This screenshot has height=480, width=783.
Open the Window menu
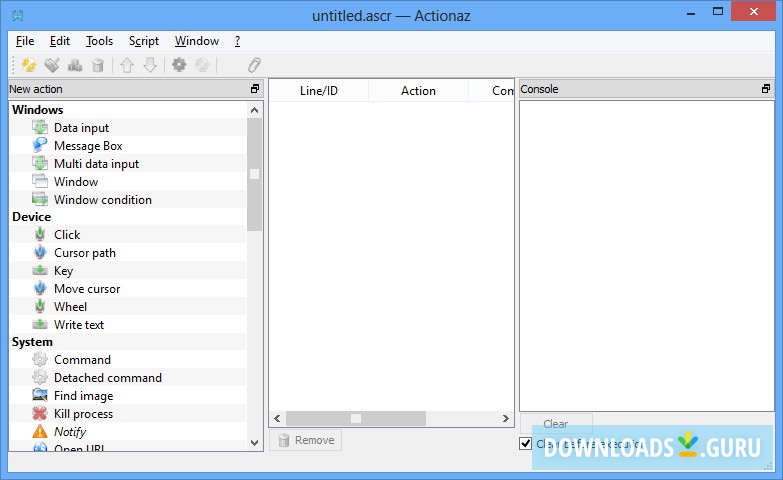(x=197, y=41)
